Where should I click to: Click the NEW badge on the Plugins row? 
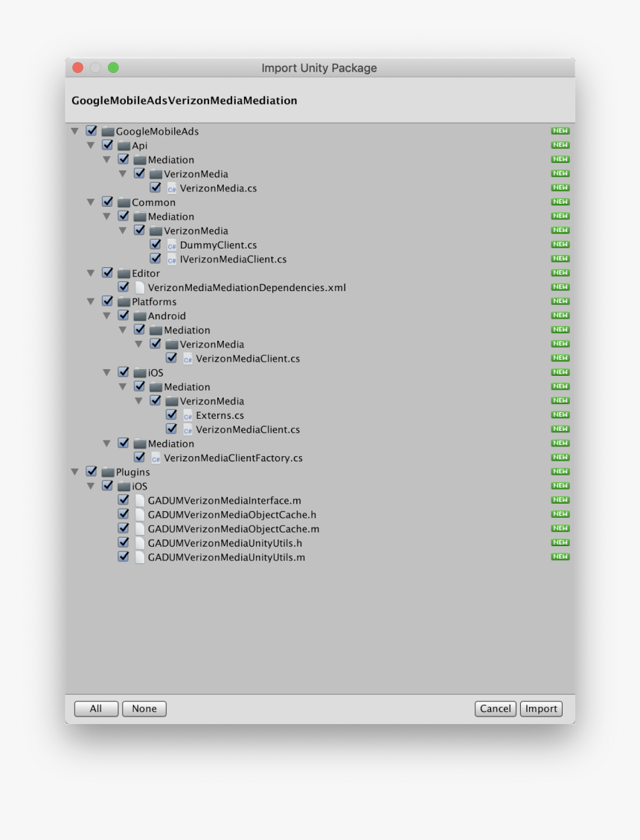[560, 472]
